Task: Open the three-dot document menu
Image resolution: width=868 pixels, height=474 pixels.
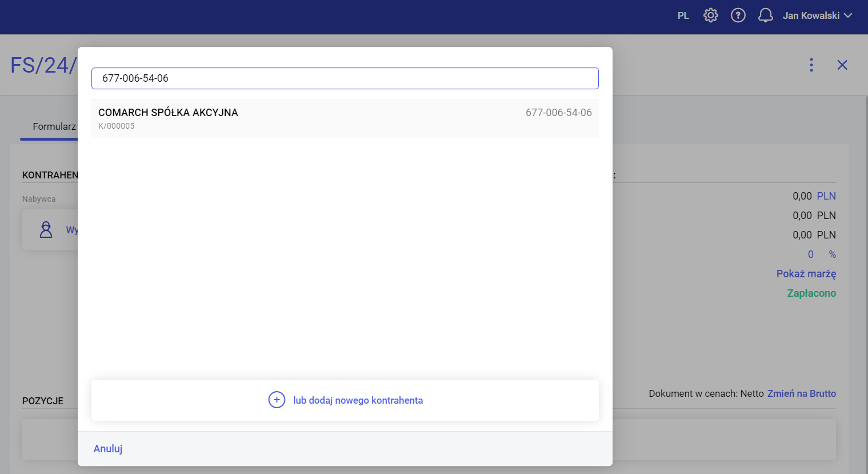Action: point(811,65)
